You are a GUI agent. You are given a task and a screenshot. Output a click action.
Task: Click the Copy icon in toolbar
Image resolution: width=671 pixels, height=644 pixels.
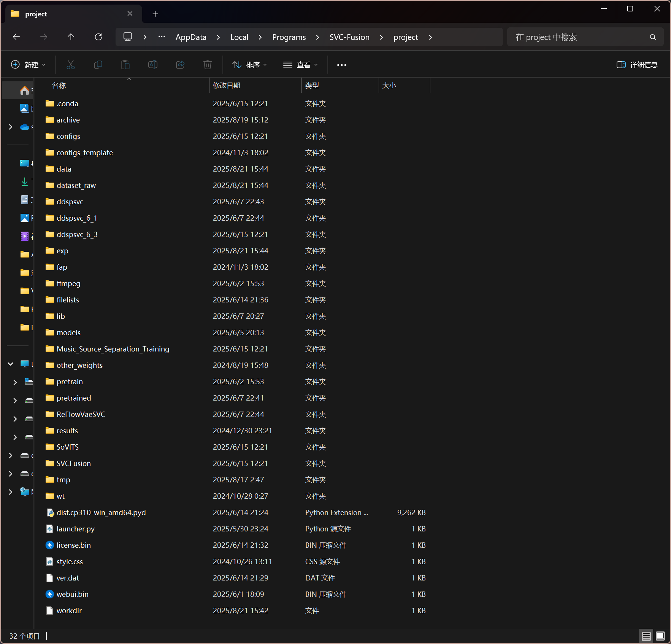point(98,65)
